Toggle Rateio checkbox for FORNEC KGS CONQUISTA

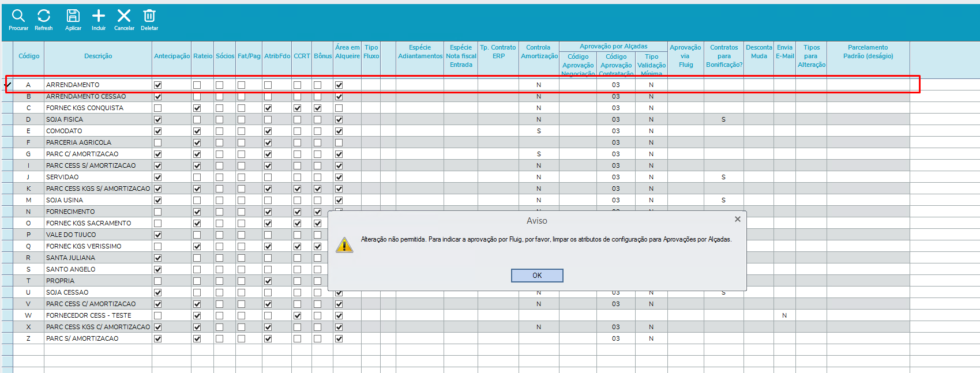[x=197, y=108]
